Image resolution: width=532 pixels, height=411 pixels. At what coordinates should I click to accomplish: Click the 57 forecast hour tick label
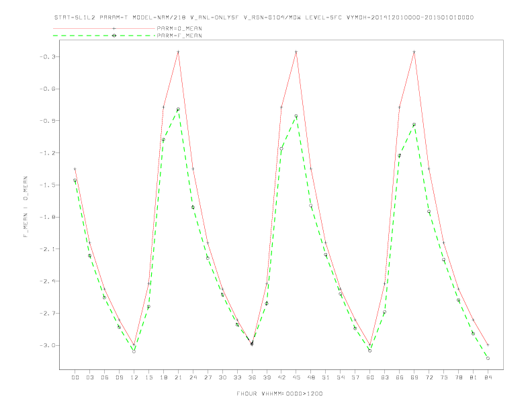pyautogui.click(x=355, y=377)
